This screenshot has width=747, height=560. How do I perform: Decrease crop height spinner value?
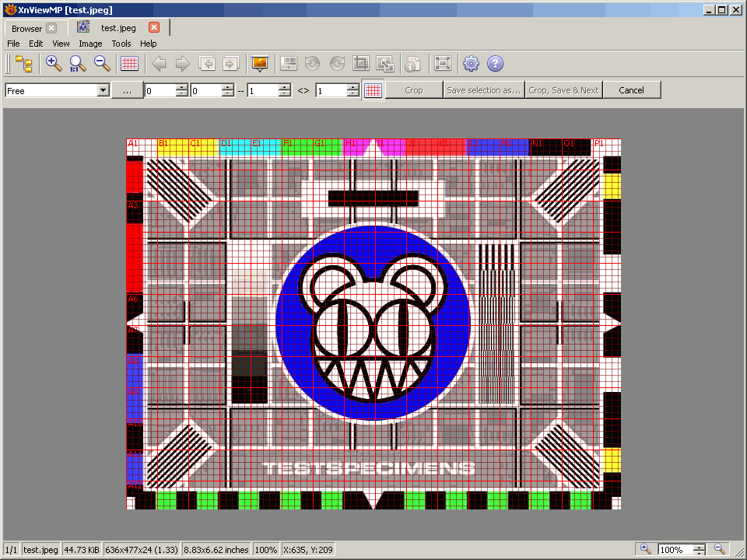pyautogui.click(x=353, y=93)
